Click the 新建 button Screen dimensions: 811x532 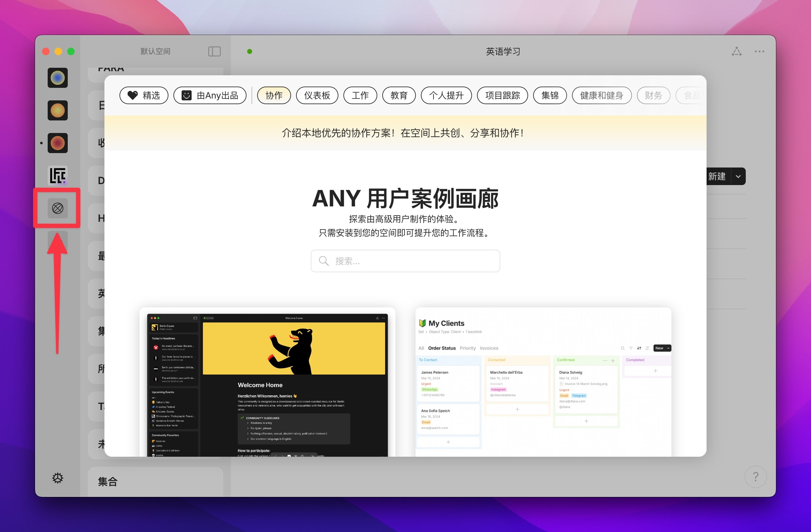coord(718,176)
